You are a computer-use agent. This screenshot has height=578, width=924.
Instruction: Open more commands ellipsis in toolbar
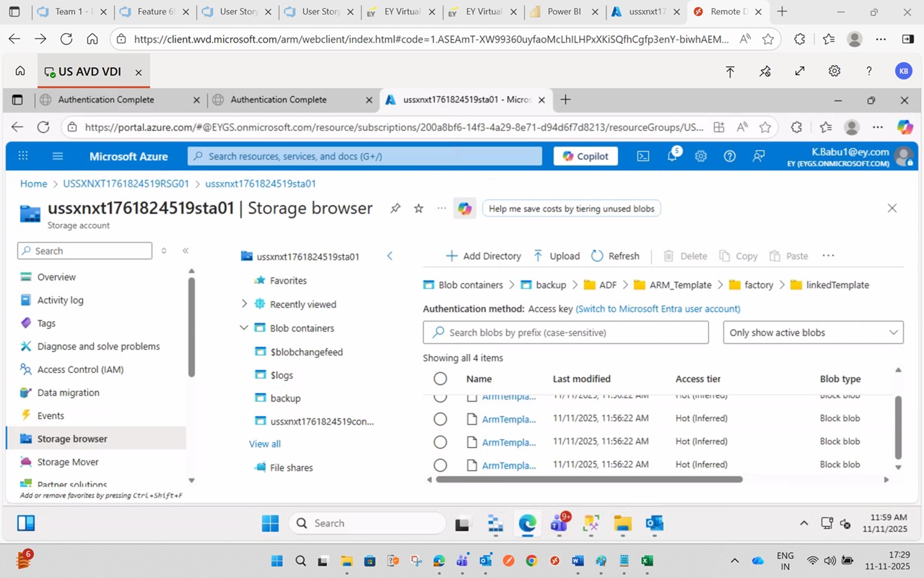pyautogui.click(x=828, y=256)
